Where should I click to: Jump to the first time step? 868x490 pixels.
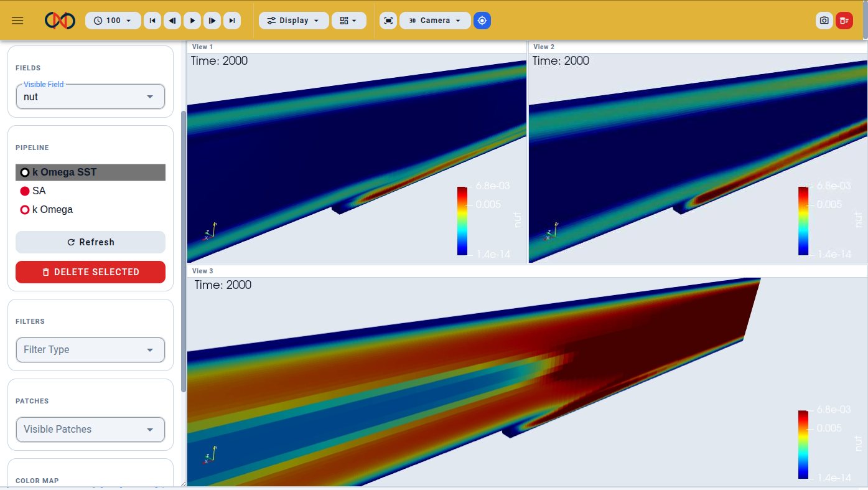pos(152,21)
